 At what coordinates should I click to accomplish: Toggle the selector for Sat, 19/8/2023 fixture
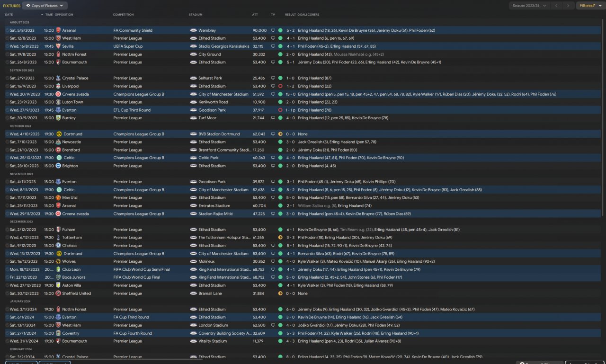pyautogui.click(x=7, y=54)
